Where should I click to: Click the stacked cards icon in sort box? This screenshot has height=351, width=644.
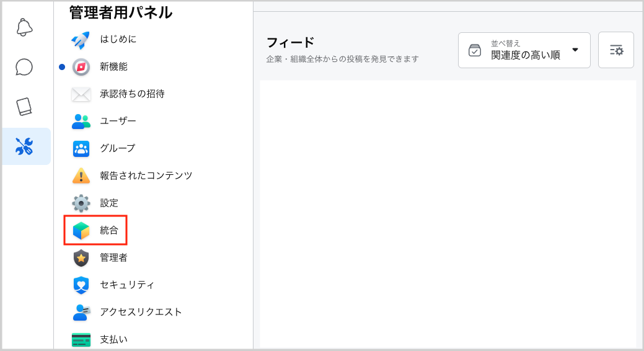[x=474, y=50]
